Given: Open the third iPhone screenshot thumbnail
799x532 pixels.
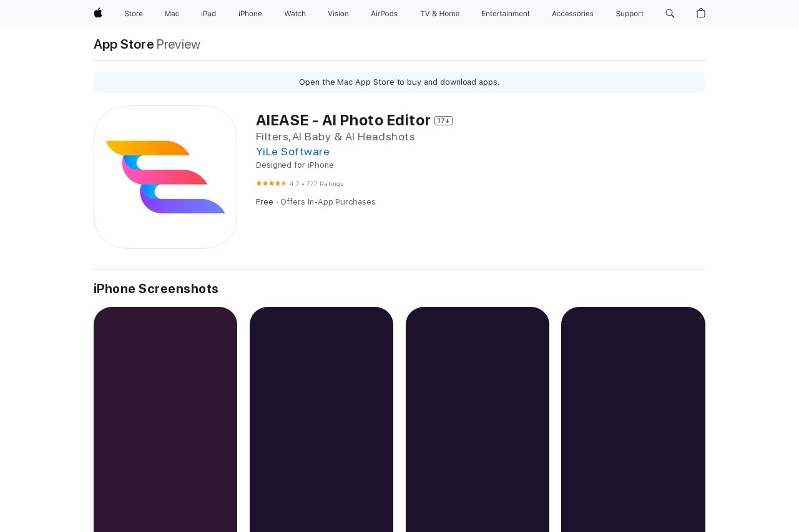Looking at the screenshot, I should pos(478,419).
